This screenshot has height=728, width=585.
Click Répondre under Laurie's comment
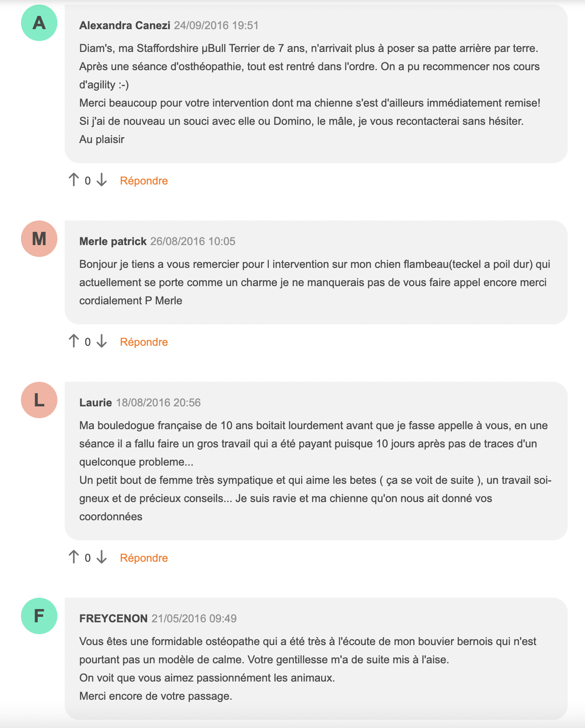tap(144, 558)
